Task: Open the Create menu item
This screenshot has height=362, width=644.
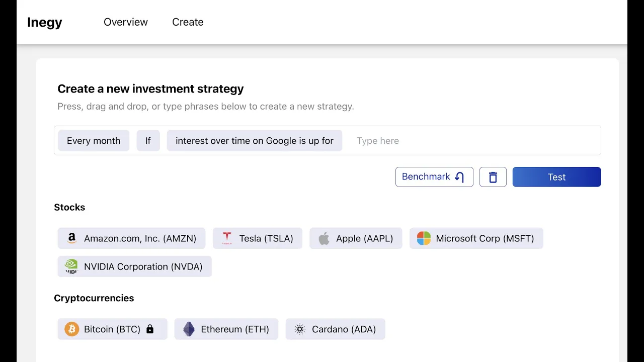Action: (x=188, y=22)
